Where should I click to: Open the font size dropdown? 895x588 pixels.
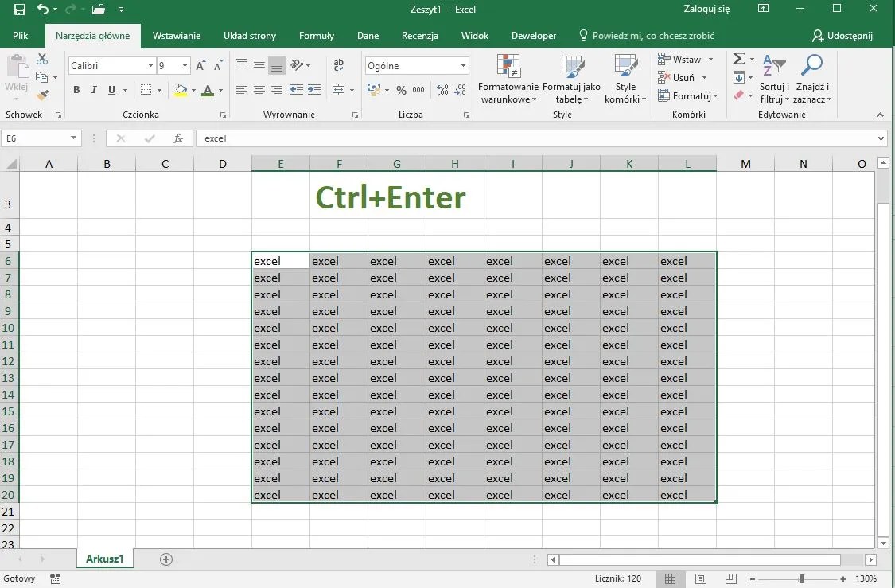pos(185,66)
